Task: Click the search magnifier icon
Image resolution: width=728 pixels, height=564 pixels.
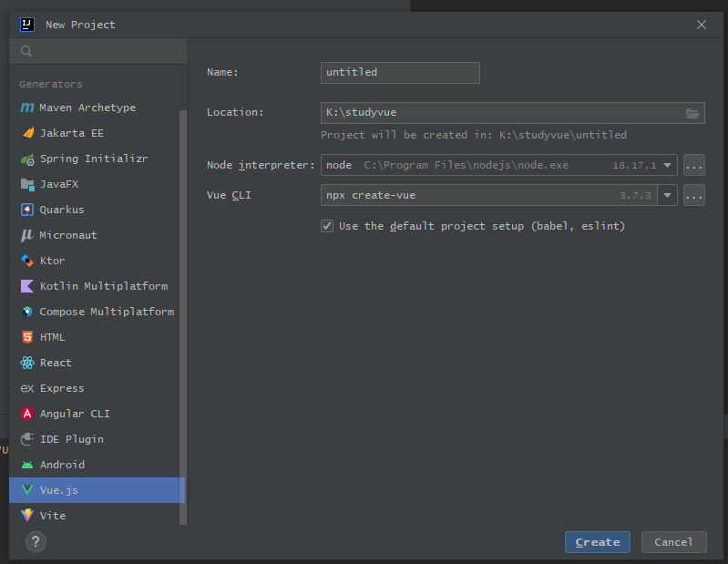Action: click(26, 51)
